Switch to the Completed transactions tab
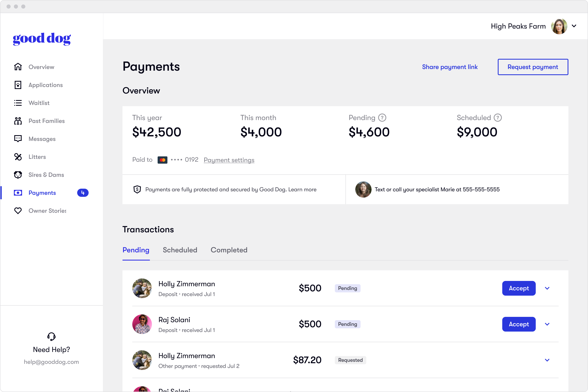The image size is (588, 392). [x=229, y=250]
